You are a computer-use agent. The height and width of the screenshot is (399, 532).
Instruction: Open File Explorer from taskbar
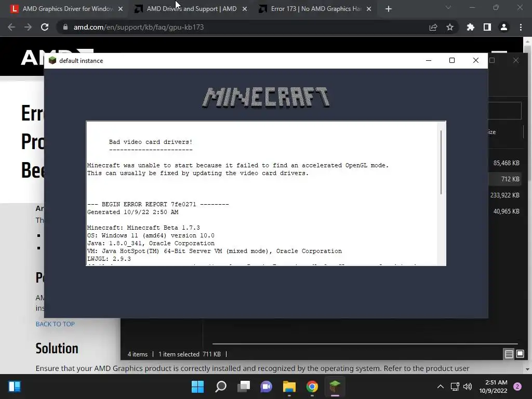[289, 387]
